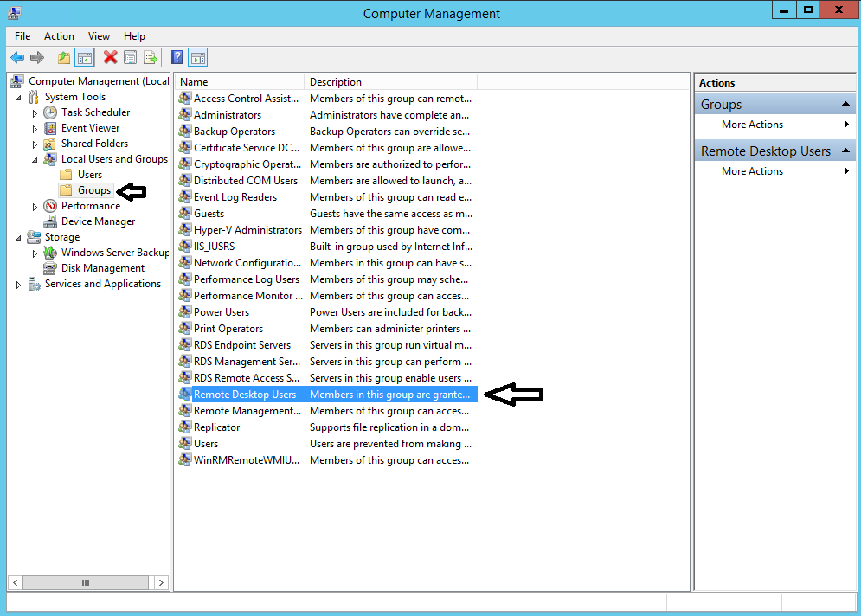Open the Help menu
The height and width of the screenshot is (616, 861).
click(x=134, y=36)
